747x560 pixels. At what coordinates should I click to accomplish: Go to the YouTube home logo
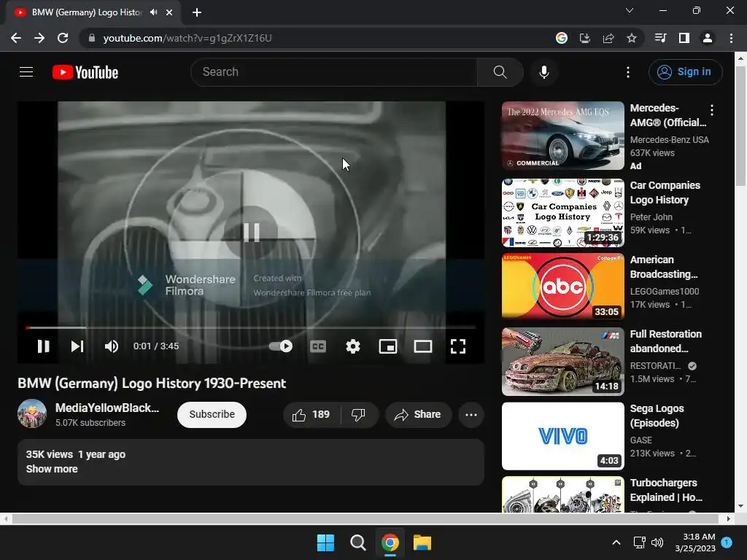(x=85, y=72)
